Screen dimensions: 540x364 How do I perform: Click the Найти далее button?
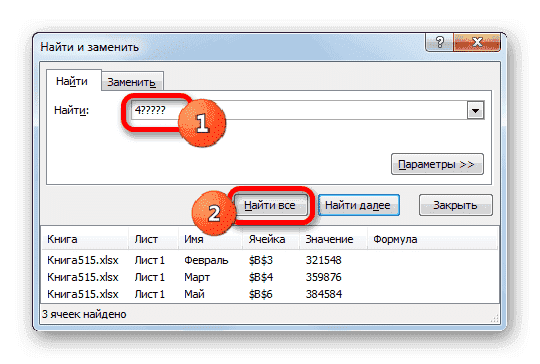click(359, 205)
